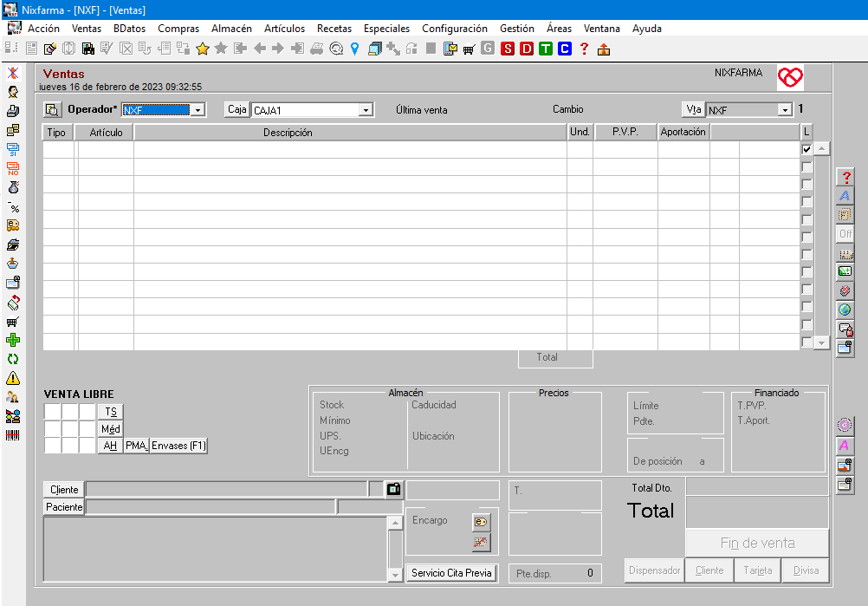Open the Acción menu
868x606 pixels.
pyautogui.click(x=43, y=29)
